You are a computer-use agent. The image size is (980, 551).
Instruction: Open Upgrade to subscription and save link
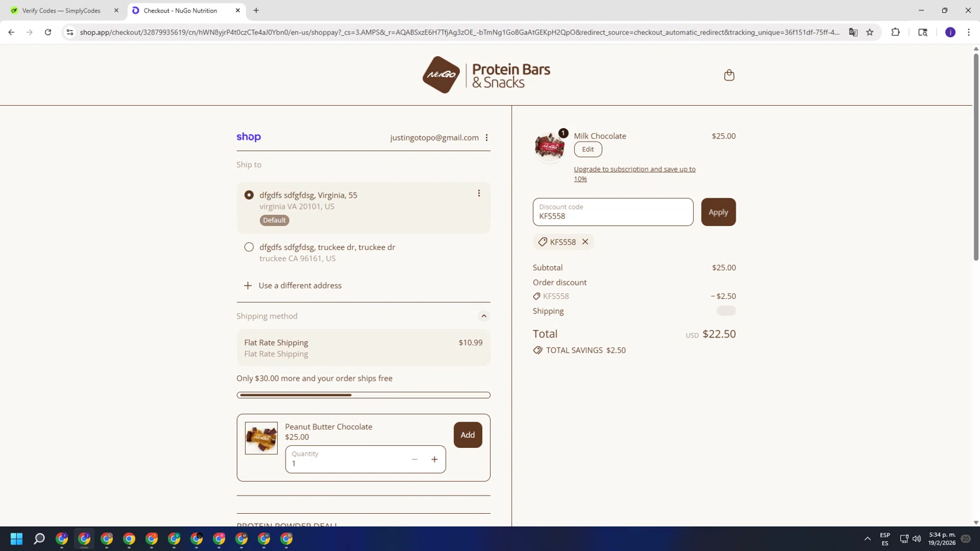pyautogui.click(x=634, y=174)
